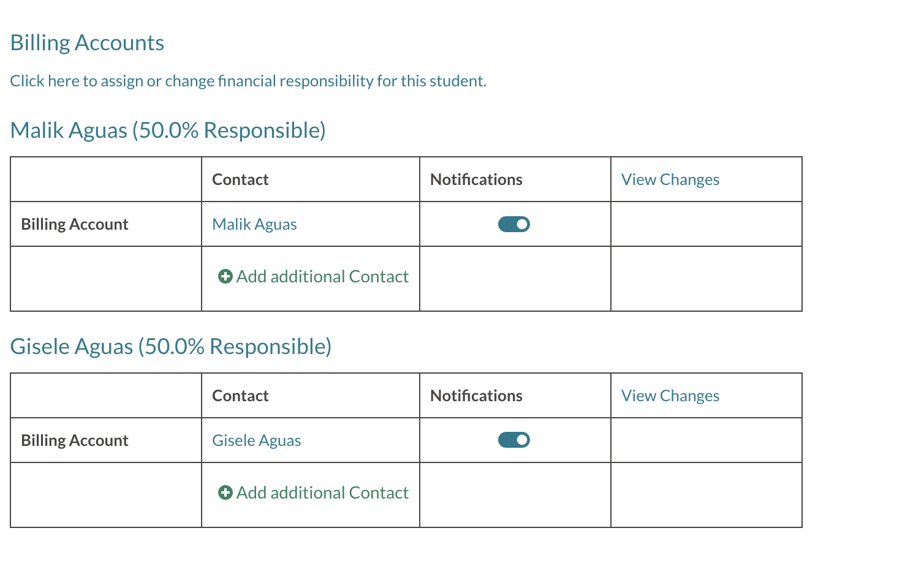The height and width of the screenshot is (577, 924).
Task: Click Add additional Contact text under Gisele Aguas
Action: click(x=322, y=492)
